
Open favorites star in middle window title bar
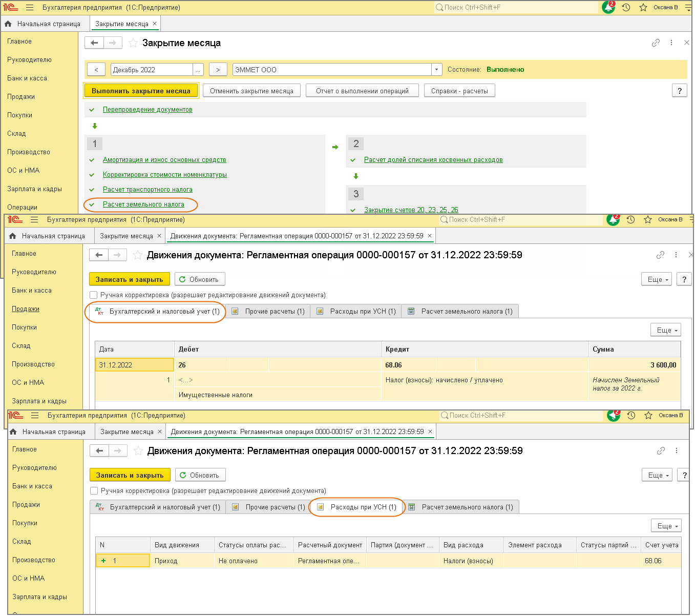tap(648, 220)
